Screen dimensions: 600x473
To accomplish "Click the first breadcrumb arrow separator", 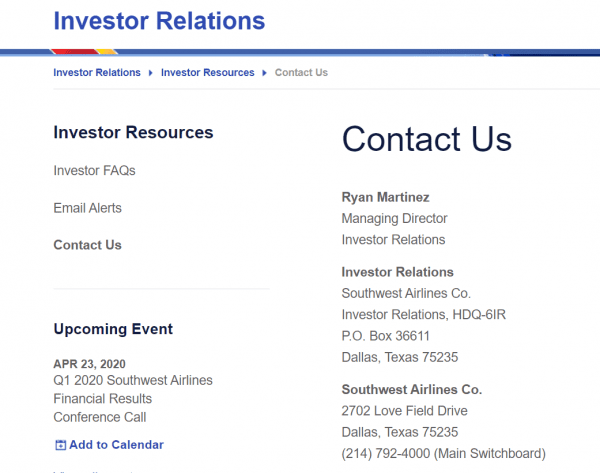I will pos(151,73).
